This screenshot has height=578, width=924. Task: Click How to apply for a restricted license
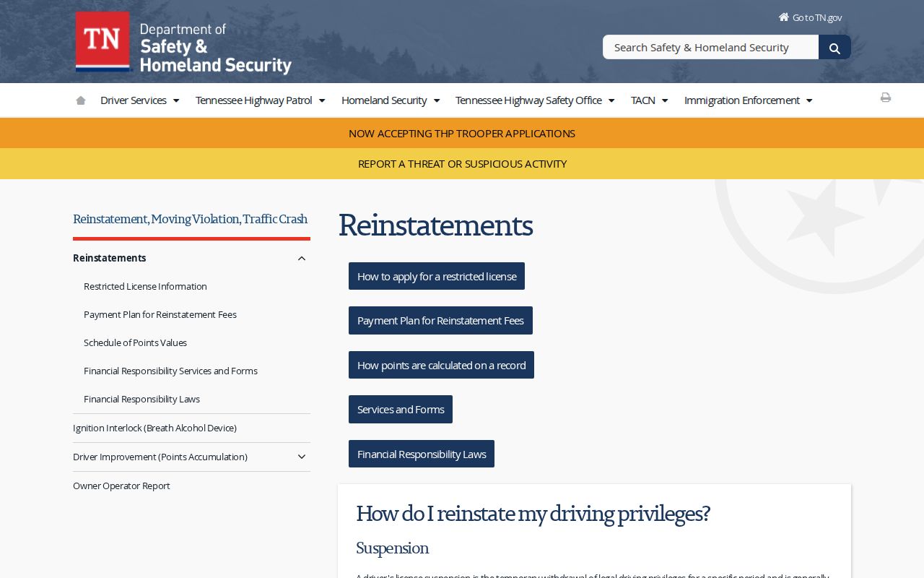click(x=437, y=276)
